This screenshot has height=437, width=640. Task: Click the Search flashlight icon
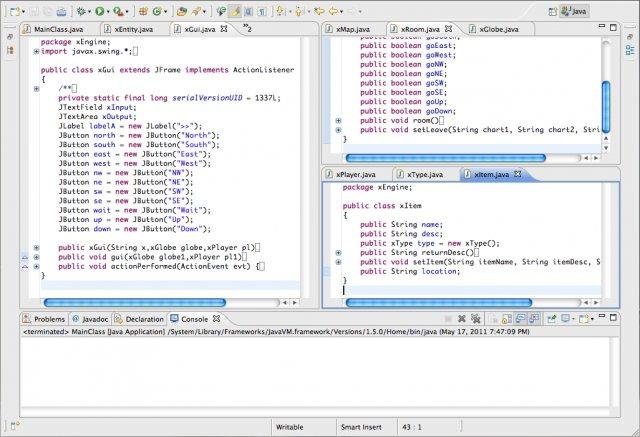pyautogui.click(x=197, y=11)
